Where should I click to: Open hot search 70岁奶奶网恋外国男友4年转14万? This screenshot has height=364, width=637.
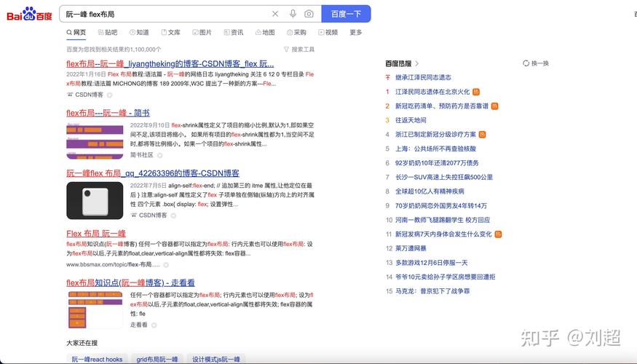(x=441, y=205)
